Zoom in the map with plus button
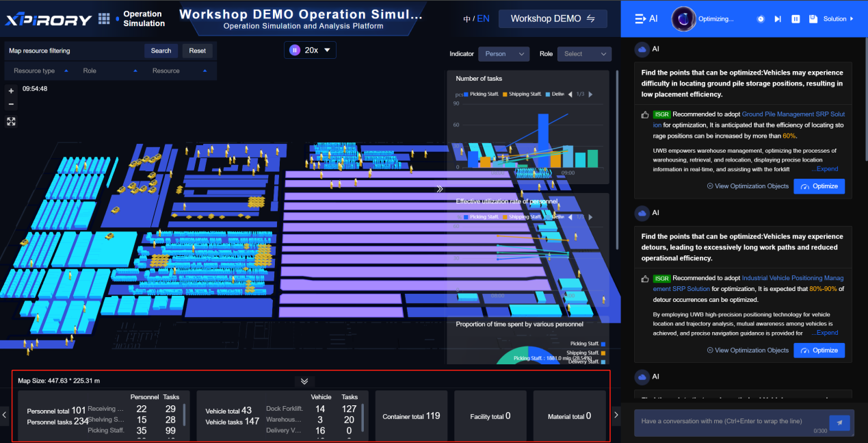 pyautogui.click(x=11, y=91)
